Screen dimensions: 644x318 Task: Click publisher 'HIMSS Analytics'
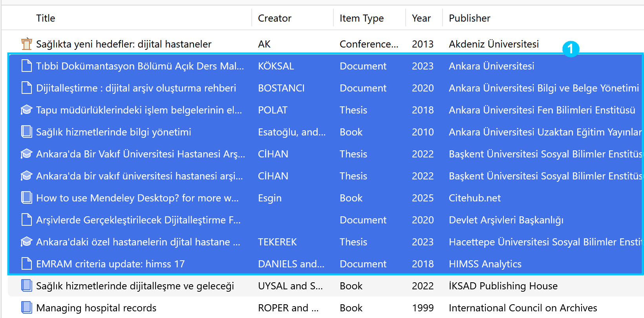485,264
